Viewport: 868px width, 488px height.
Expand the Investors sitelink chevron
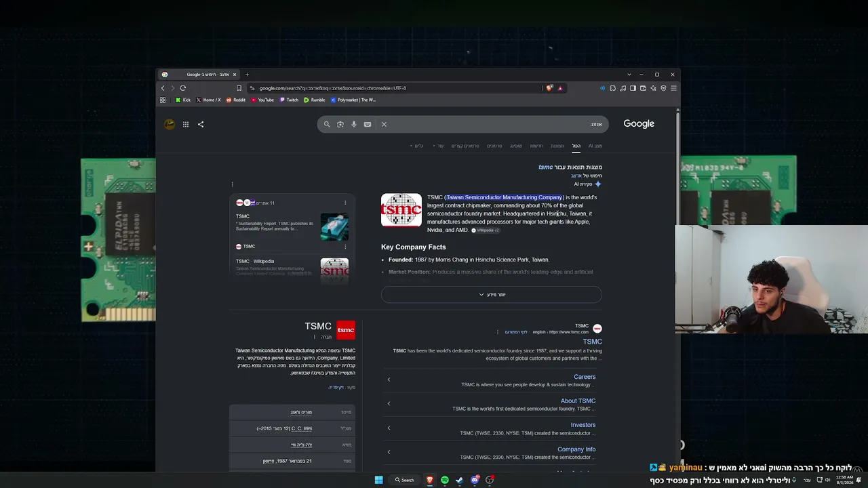389,428
